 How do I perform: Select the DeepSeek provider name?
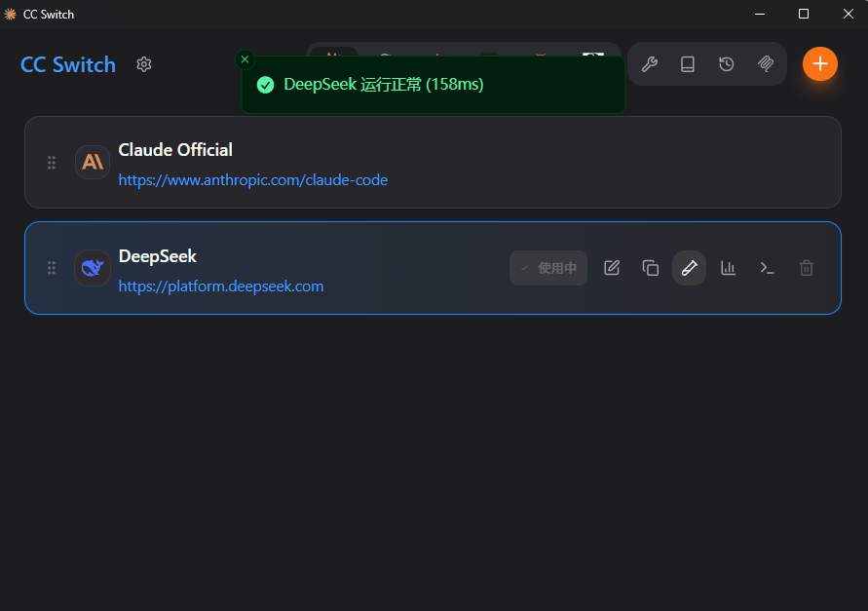pos(158,256)
